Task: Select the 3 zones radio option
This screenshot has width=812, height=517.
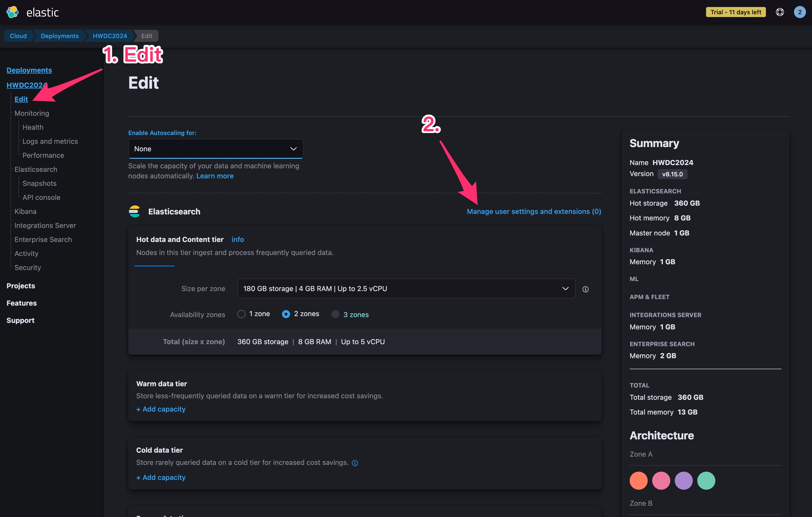Action: click(335, 314)
